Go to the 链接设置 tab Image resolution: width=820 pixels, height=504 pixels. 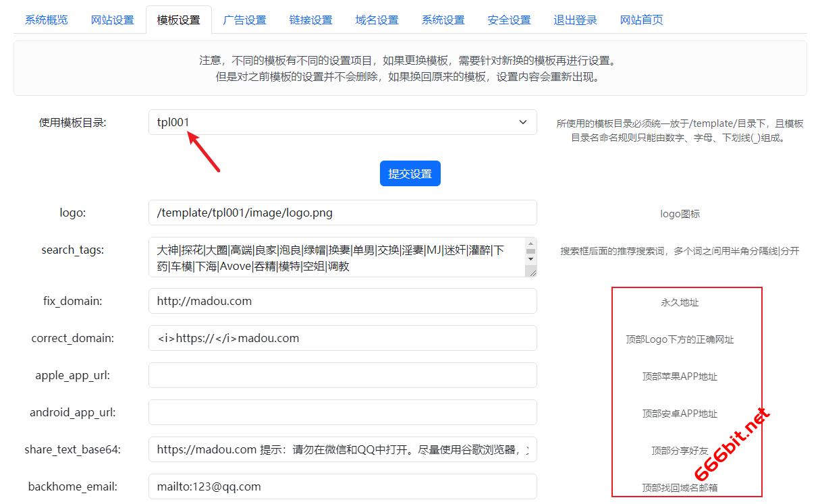[x=310, y=20]
